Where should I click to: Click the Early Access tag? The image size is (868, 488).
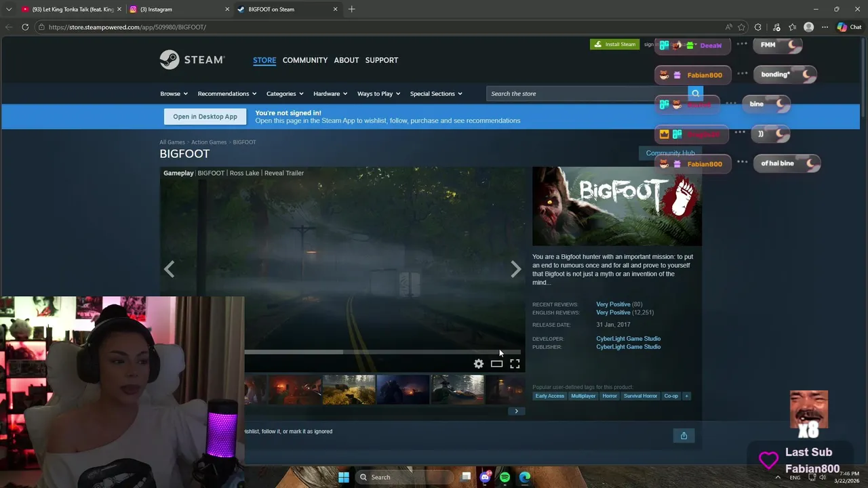pyautogui.click(x=549, y=396)
